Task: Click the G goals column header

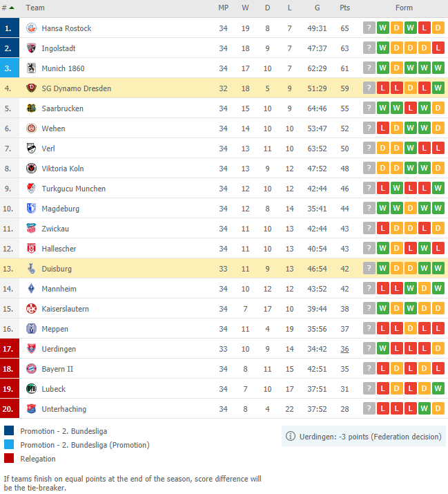Action: 317,8
